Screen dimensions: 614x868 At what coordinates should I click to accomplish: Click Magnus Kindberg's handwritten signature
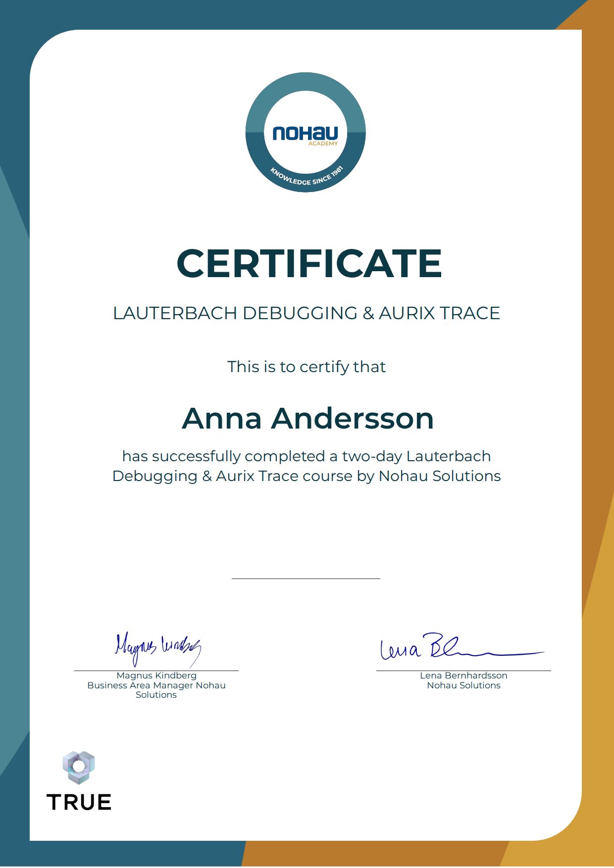point(157,648)
